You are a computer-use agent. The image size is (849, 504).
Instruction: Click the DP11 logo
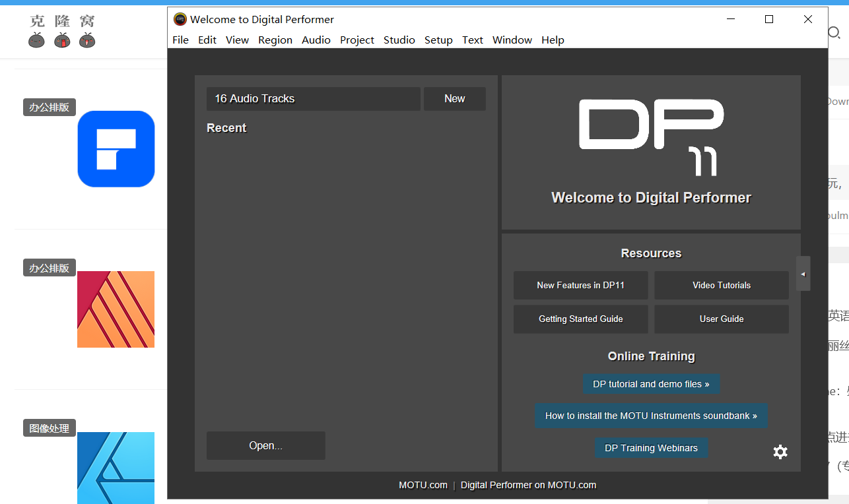point(651,137)
